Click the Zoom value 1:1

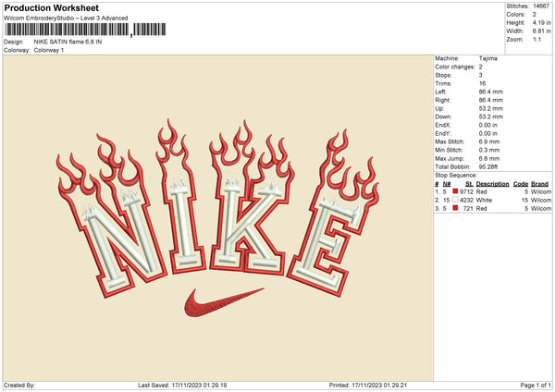[536, 39]
